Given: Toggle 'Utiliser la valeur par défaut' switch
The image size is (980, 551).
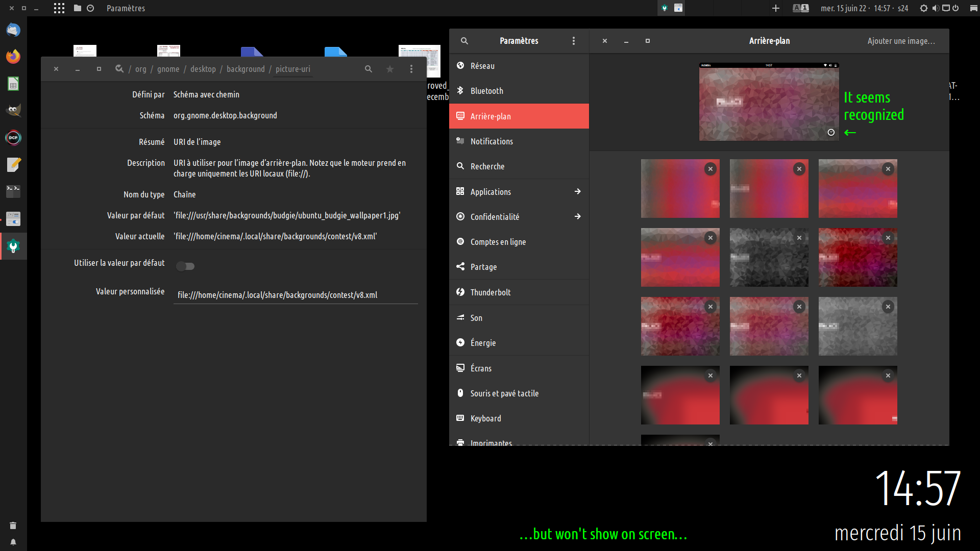Looking at the screenshot, I should (185, 266).
